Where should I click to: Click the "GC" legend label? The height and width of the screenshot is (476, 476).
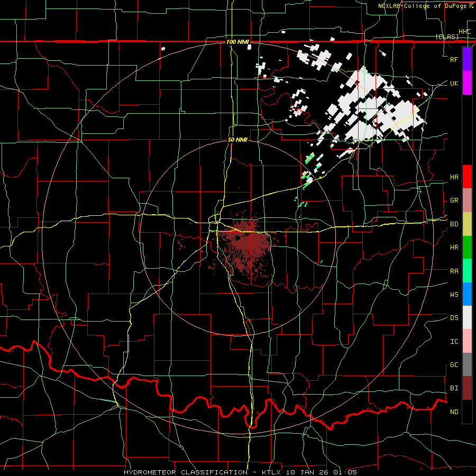[454, 365]
